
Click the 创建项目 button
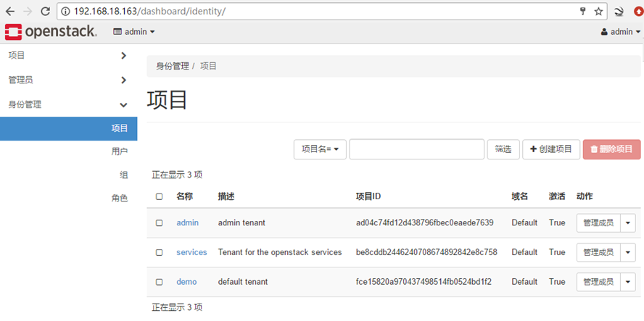point(551,149)
